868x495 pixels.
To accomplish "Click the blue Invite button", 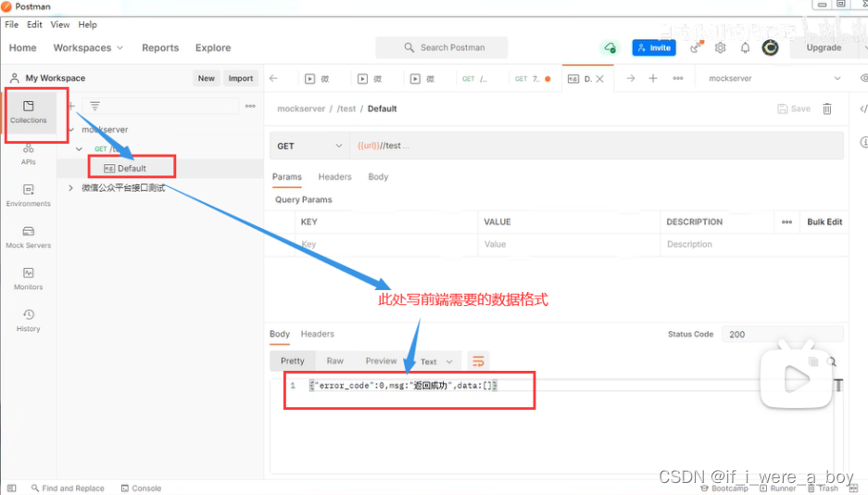I will tap(654, 47).
